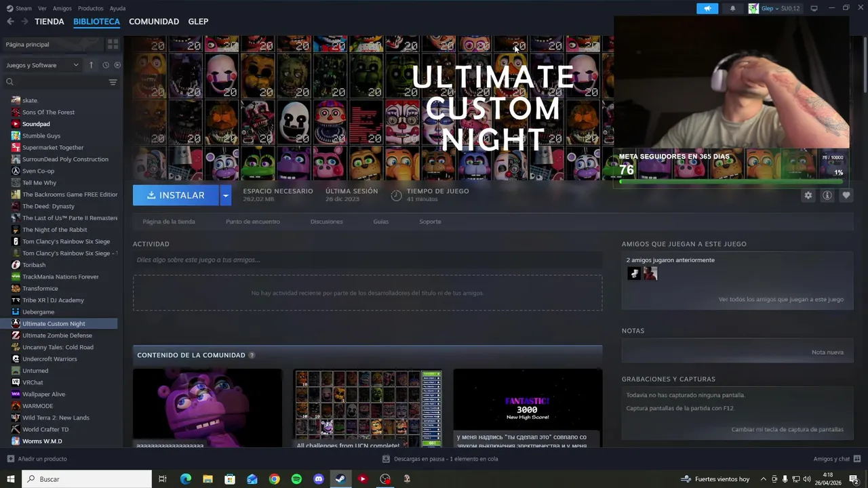868x488 pixels.
Task: Open Punto de encuentro link
Action: [x=252, y=222]
